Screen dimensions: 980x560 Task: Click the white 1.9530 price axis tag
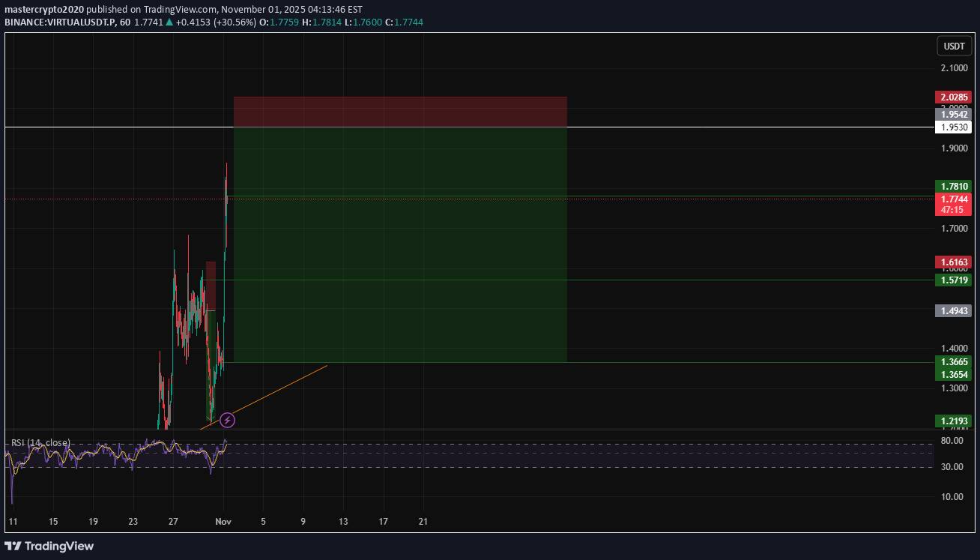(x=952, y=127)
